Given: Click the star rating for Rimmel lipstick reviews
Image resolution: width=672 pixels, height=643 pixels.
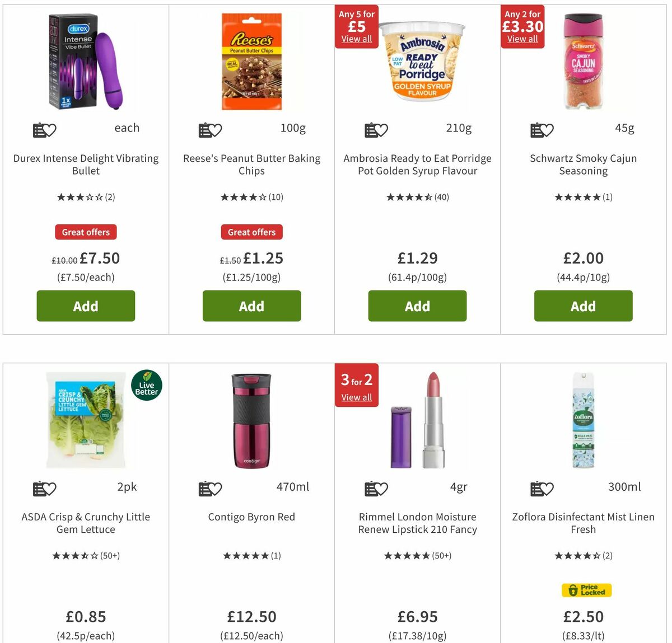Looking at the screenshot, I should (x=417, y=555).
